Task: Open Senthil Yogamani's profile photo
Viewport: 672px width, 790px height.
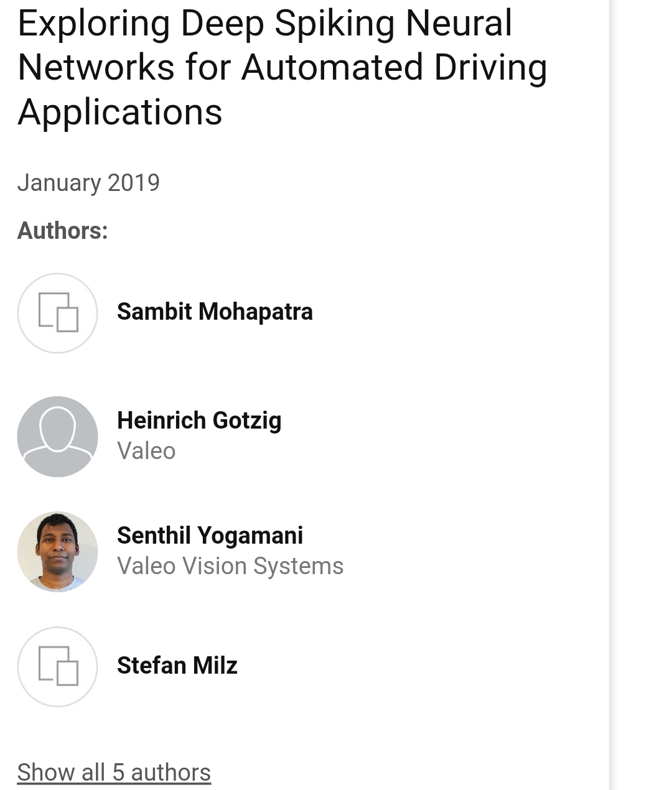Action: click(x=57, y=552)
